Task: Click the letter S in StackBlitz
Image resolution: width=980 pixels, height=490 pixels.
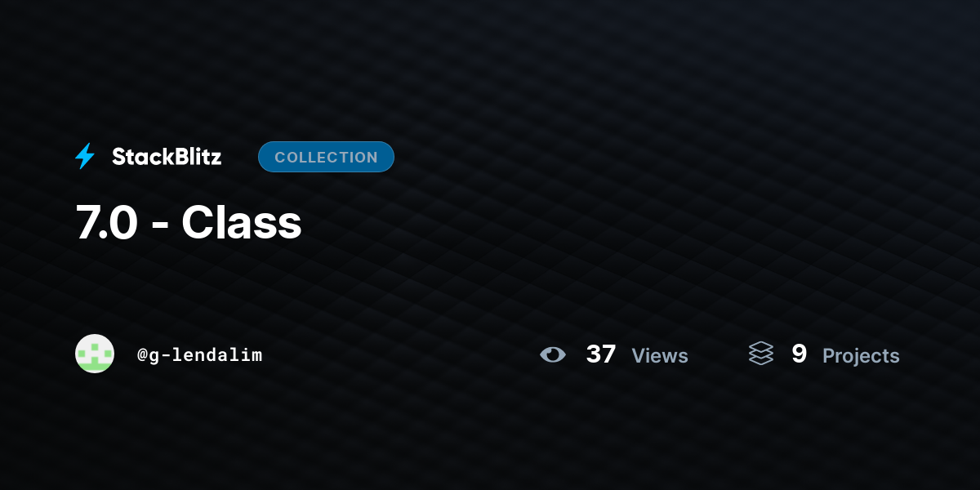Action: (x=119, y=157)
